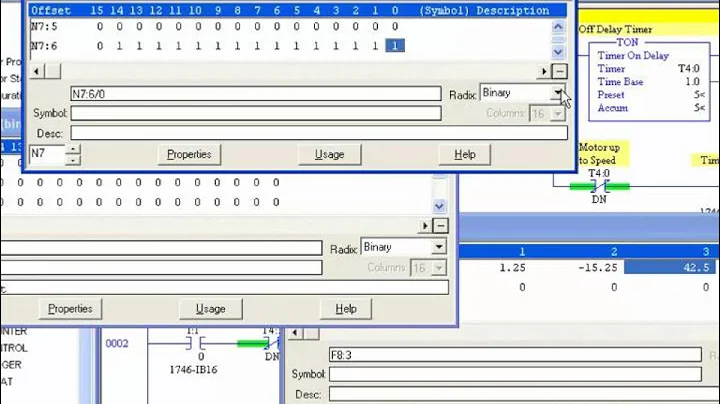This screenshot has width=720, height=404.
Task: Click Symbol field in N7 window
Action: click(x=256, y=113)
